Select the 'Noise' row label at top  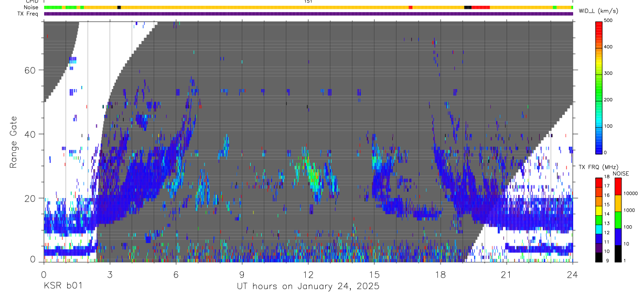31,7
